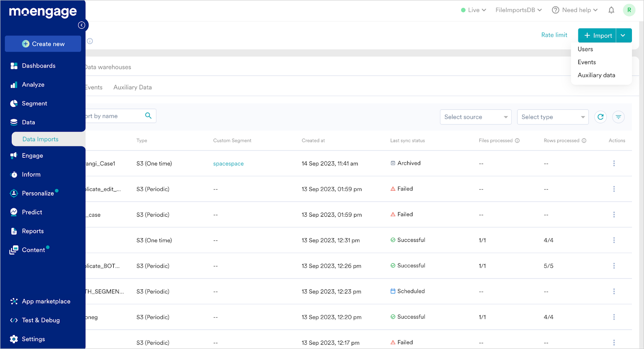Open the Select type dropdown
The height and width of the screenshot is (349, 644).
[x=553, y=117]
